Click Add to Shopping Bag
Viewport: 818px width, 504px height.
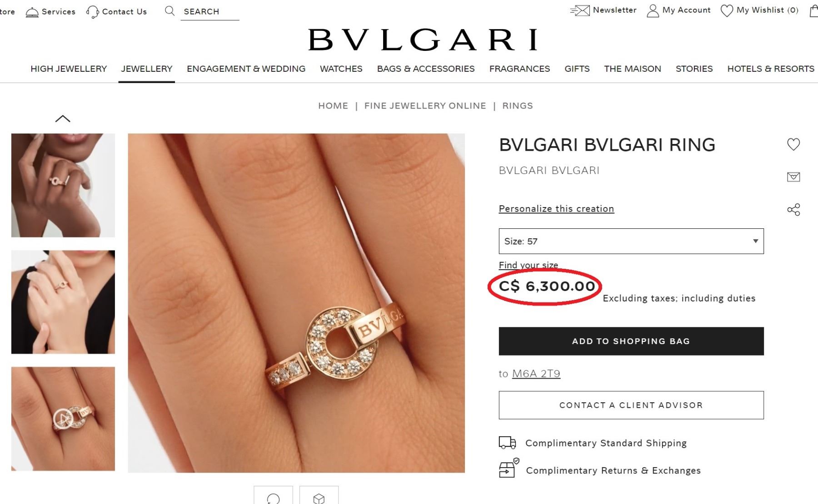tap(631, 341)
